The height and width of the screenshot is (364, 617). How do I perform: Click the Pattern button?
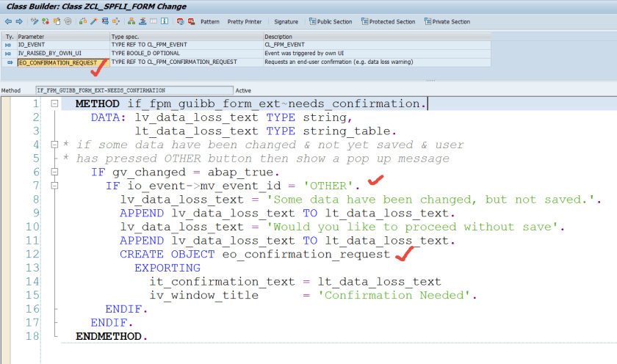click(209, 22)
